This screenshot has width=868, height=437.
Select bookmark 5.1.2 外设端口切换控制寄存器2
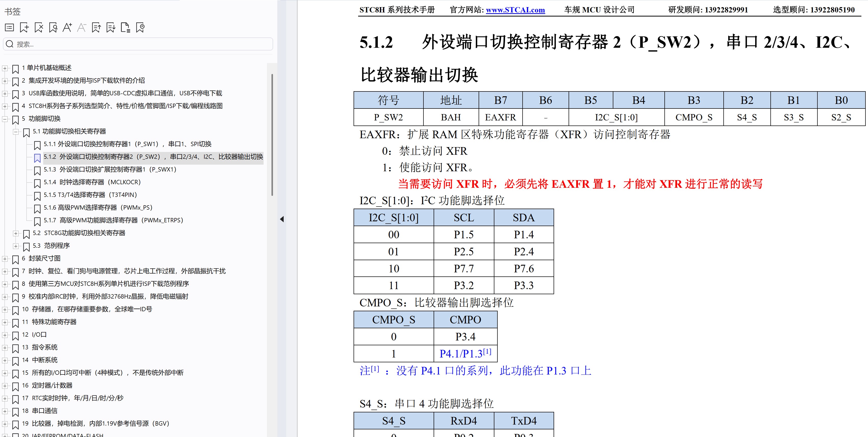(x=153, y=157)
